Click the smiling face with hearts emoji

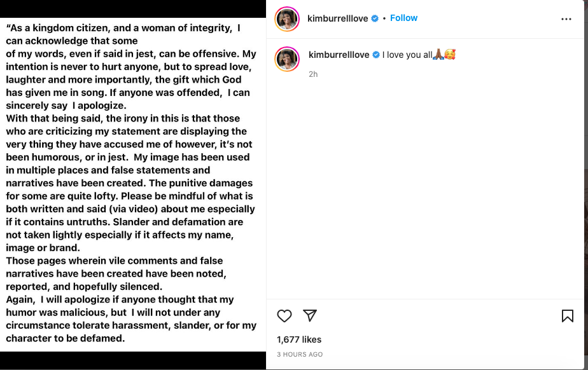point(450,55)
